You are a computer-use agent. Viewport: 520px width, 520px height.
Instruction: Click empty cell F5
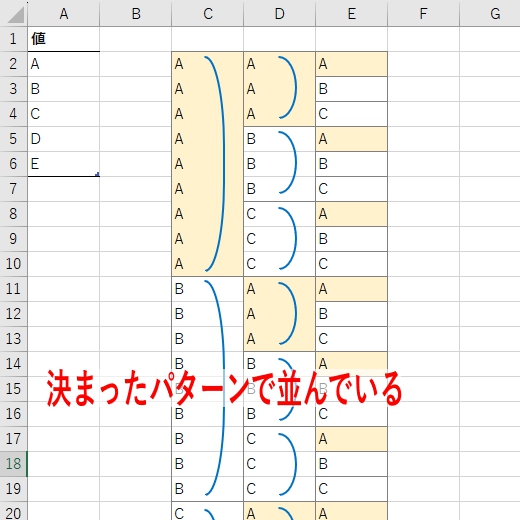pos(424,139)
